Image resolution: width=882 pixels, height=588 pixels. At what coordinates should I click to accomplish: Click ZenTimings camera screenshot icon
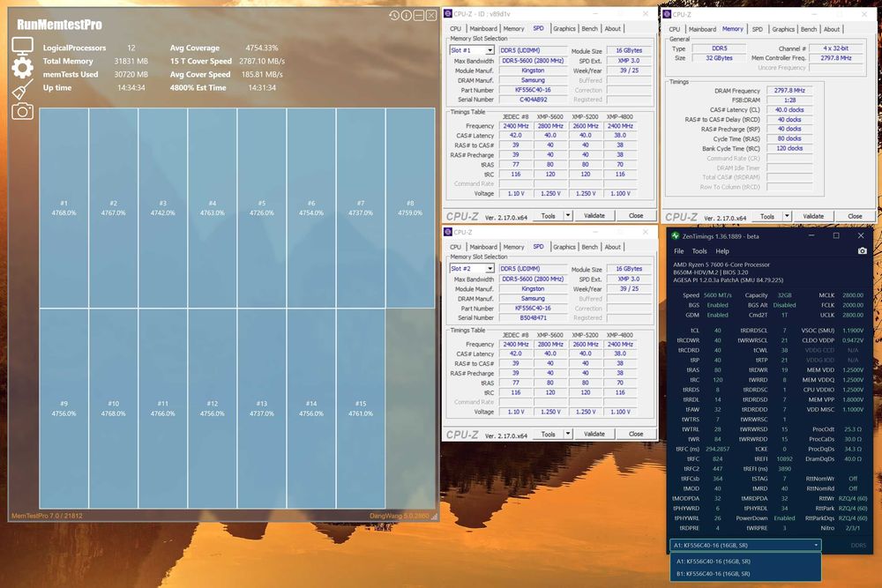click(x=862, y=250)
